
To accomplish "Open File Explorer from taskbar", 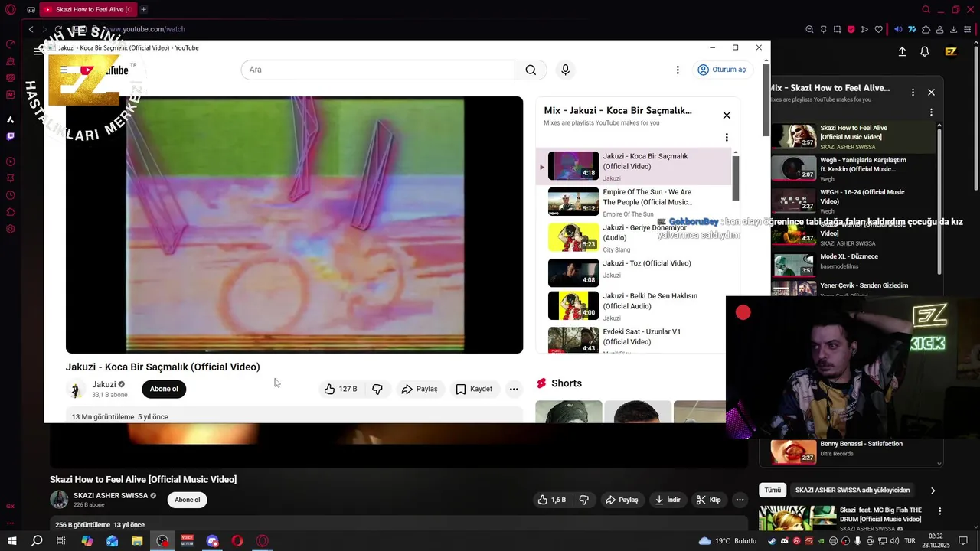I will [137, 541].
